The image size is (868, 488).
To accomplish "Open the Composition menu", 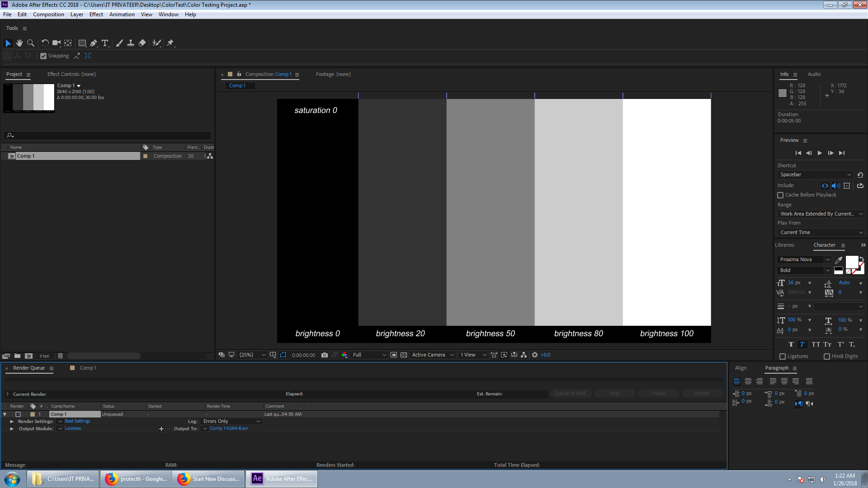I will click(x=48, y=14).
